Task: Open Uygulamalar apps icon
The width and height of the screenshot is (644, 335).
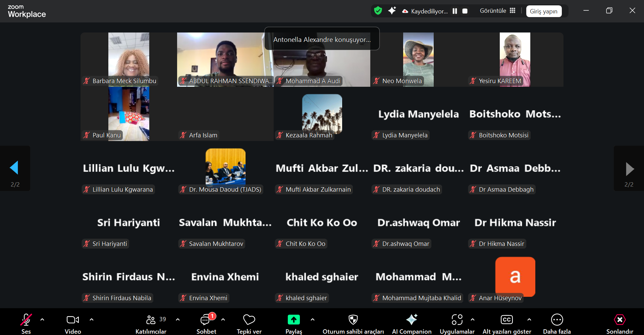Action: coord(457,320)
